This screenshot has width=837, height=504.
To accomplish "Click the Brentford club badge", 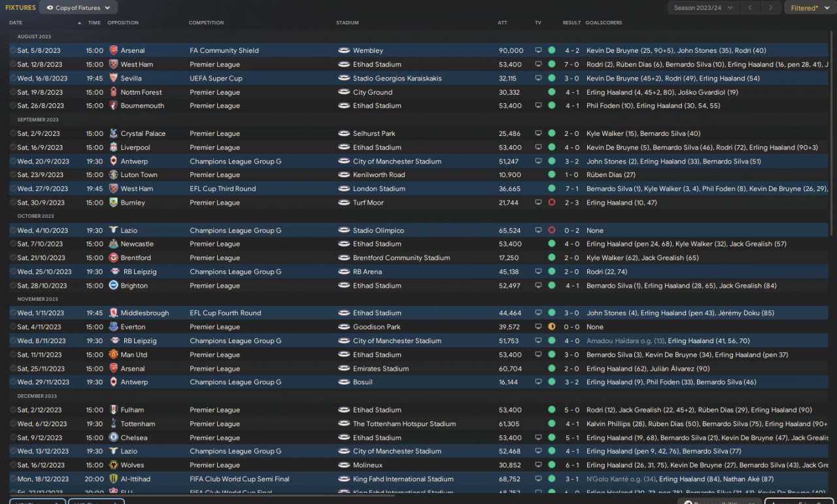I will [114, 258].
